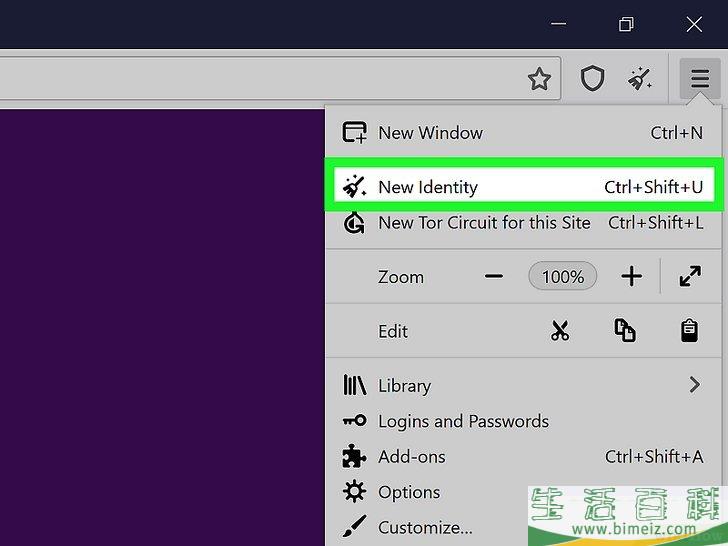Click the Tor circuit onion icon
Viewport: 728px width, 546px height.
click(354, 223)
